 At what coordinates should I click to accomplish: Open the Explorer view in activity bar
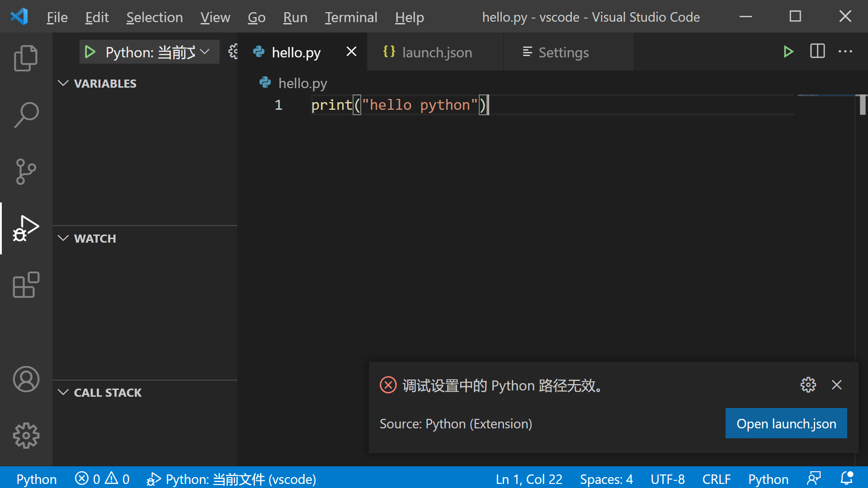(26, 58)
